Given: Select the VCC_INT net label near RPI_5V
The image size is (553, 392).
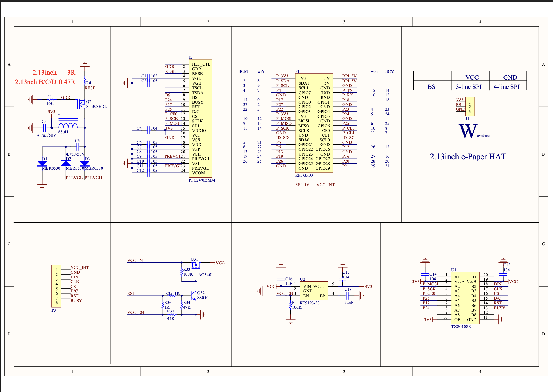Looking at the screenshot, I should (325, 185).
